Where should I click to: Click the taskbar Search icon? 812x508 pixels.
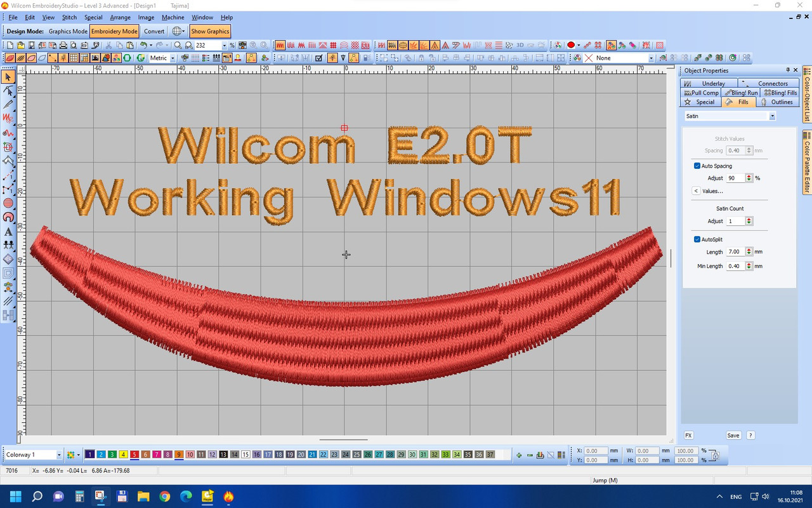[37, 497]
